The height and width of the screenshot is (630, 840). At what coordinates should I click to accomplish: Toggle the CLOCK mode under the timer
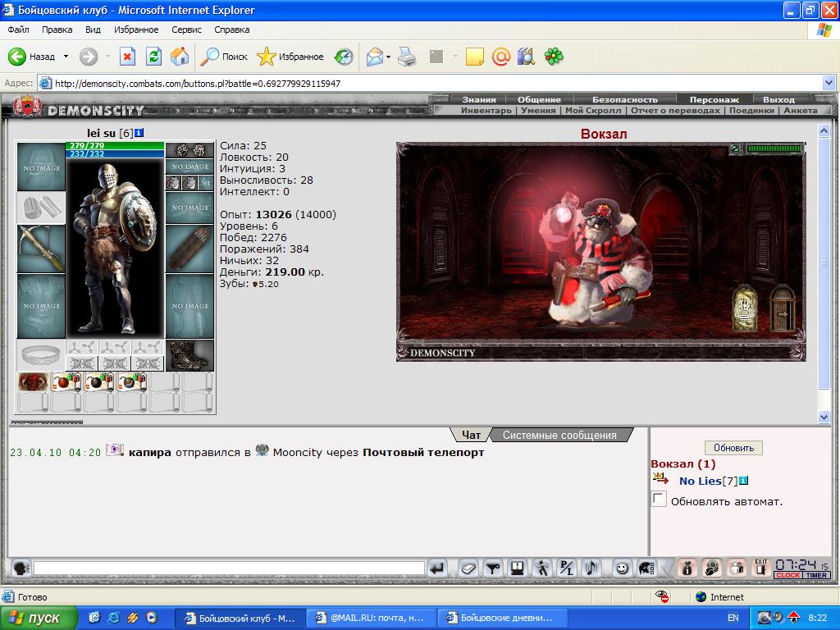pyautogui.click(x=787, y=575)
